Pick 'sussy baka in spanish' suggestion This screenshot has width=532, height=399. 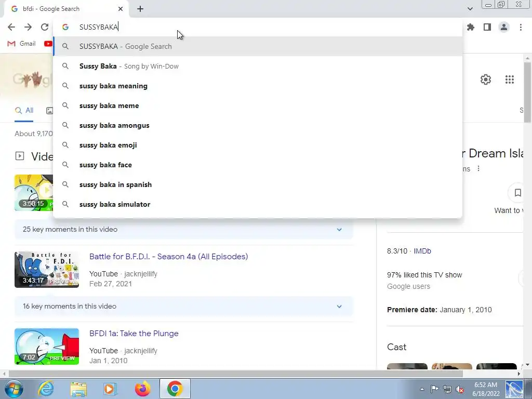(x=258, y=184)
